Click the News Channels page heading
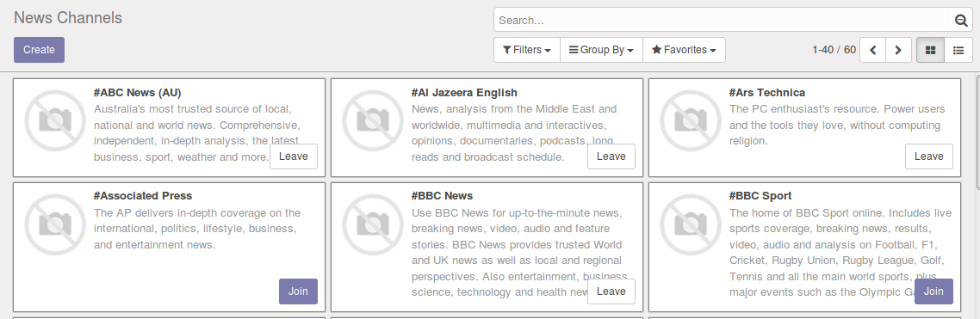 pyautogui.click(x=68, y=18)
